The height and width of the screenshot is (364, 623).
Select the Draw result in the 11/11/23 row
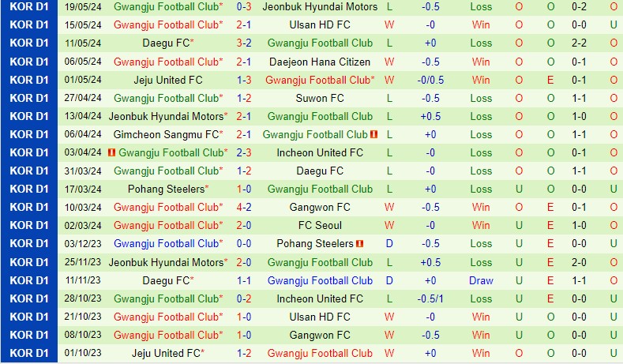point(481,281)
